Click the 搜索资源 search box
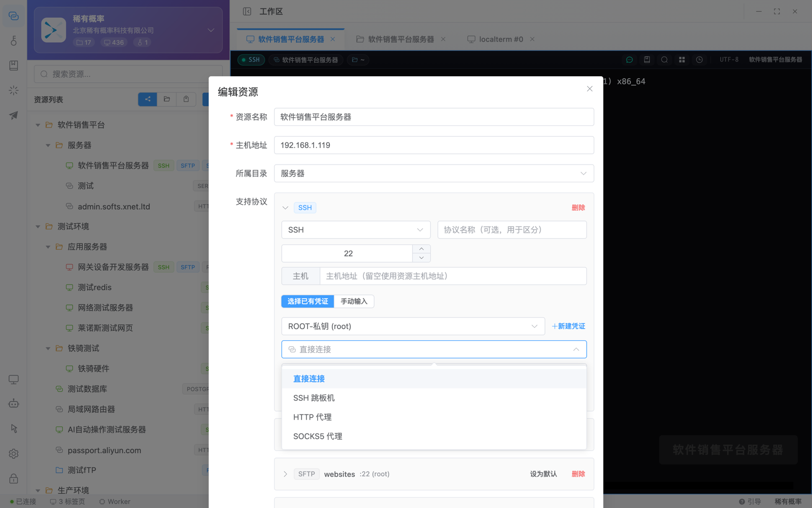Screen dimensions: 812x508 128,74
